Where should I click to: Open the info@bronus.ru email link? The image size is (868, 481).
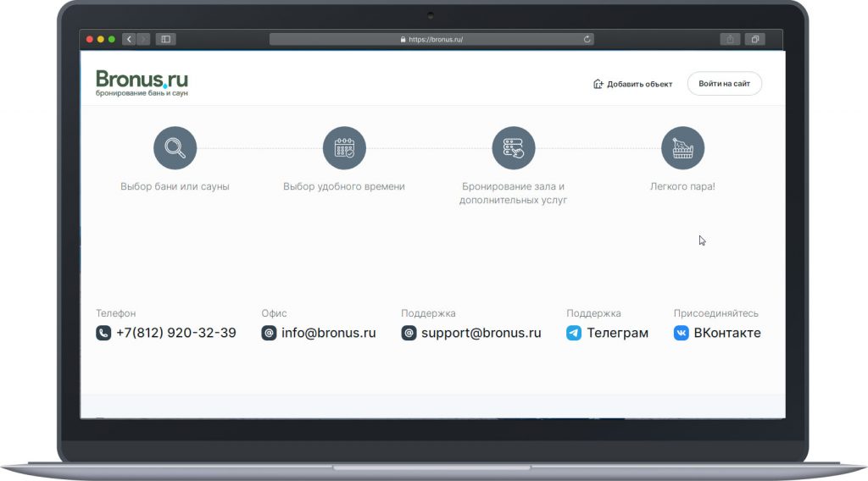tap(328, 333)
